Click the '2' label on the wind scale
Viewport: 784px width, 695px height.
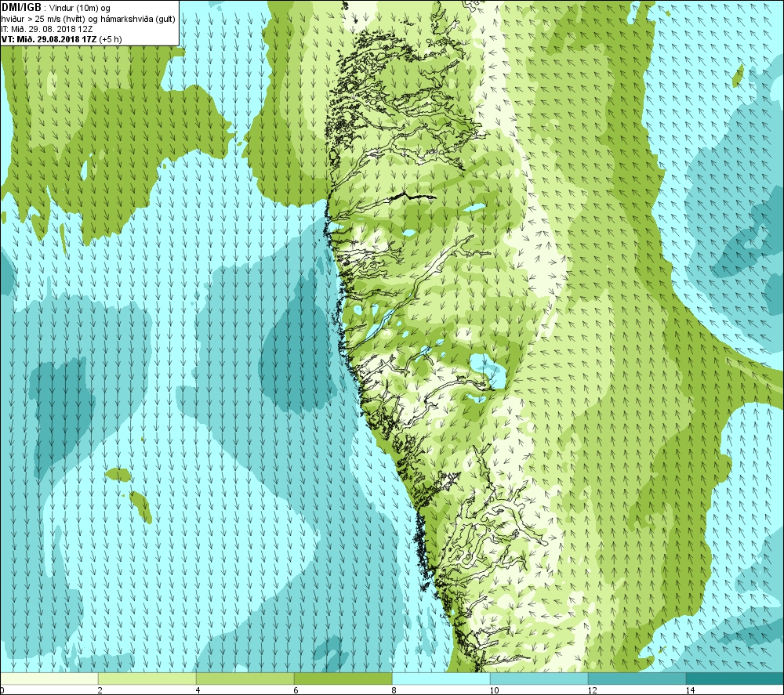[x=100, y=690]
